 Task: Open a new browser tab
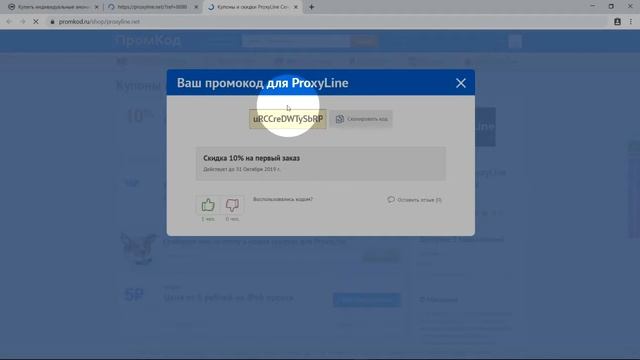coord(311,7)
